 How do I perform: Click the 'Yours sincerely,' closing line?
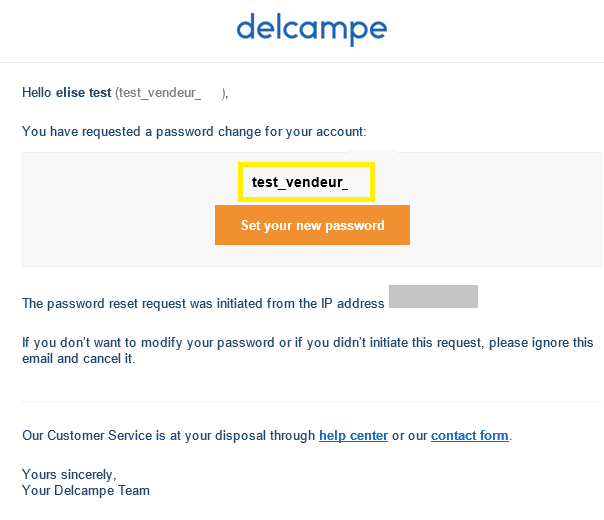pos(69,475)
